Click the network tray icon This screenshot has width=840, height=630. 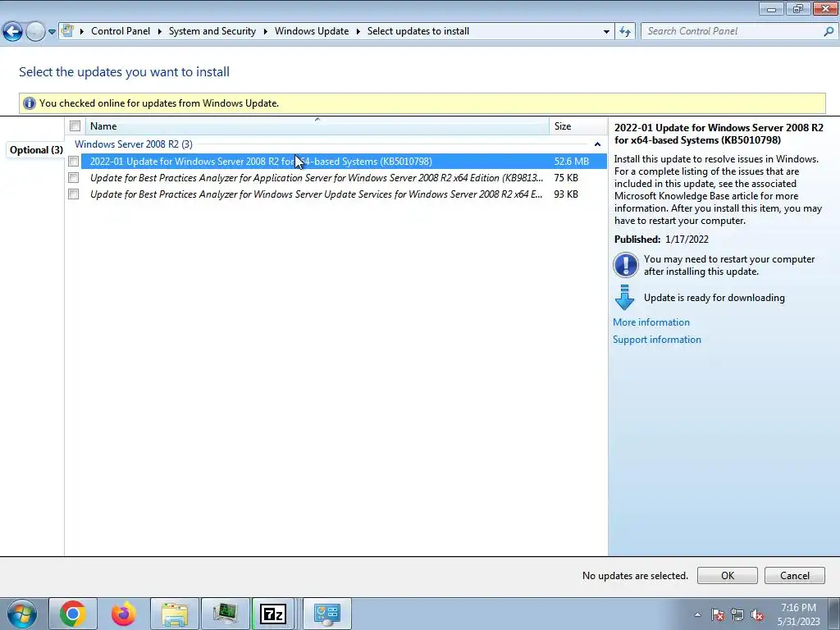737,614
